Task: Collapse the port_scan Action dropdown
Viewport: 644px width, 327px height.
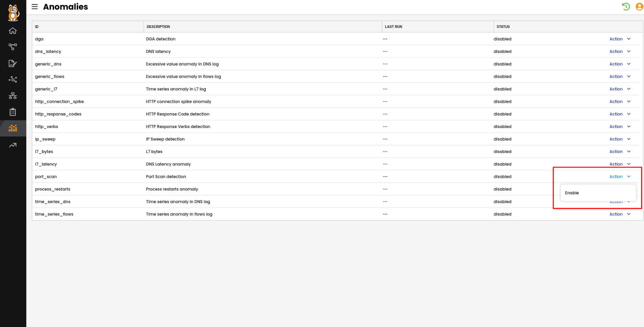Action: pyautogui.click(x=620, y=177)
